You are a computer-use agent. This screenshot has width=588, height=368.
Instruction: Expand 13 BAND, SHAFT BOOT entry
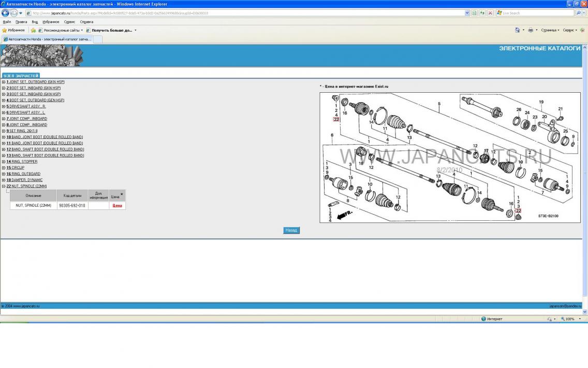4,155
